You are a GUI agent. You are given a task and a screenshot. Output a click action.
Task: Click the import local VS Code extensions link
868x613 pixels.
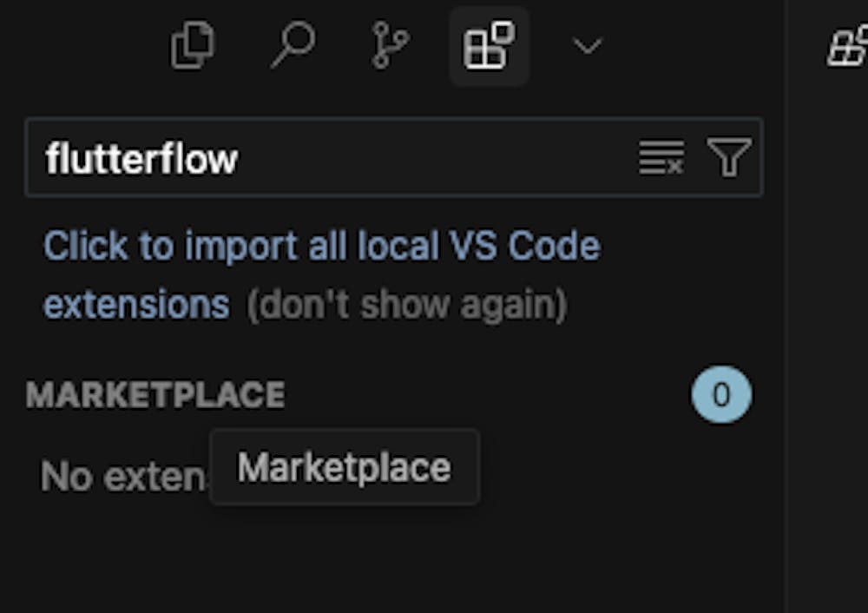click(x=322, y=274)
